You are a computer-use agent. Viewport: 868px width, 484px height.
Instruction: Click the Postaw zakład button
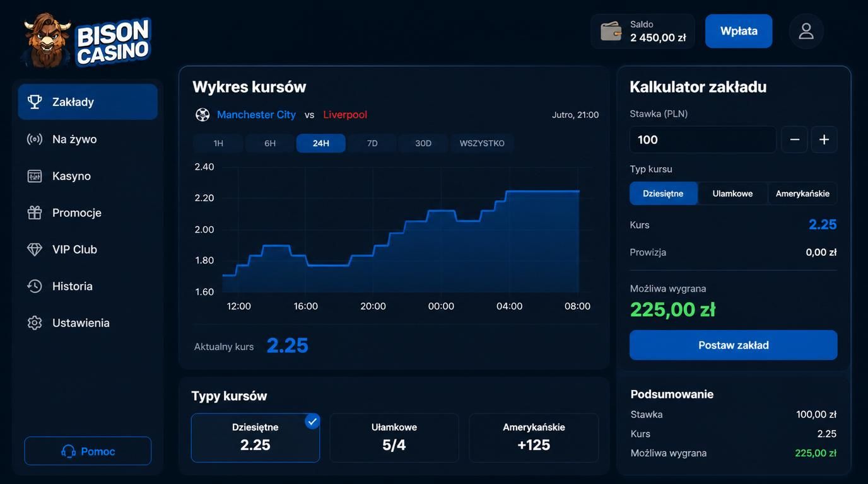(734, 345)
